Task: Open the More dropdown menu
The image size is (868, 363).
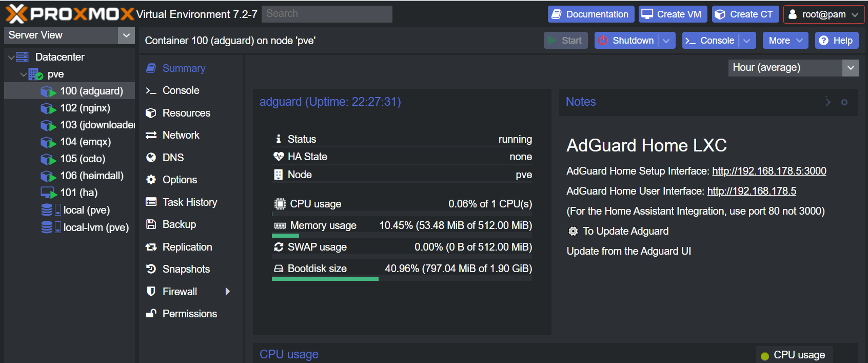Action: (785, 41)
